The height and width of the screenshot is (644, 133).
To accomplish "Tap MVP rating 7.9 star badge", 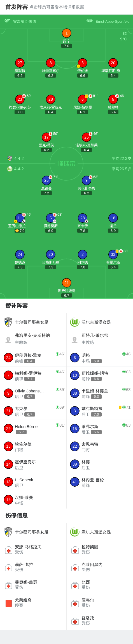I will pyautogui.click(x=20, y=231).
